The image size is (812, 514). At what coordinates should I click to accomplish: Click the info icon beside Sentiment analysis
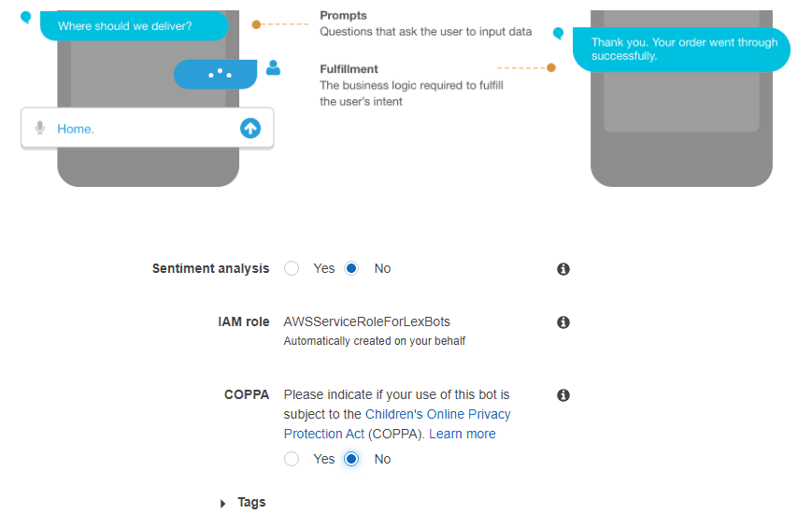(x=563, y=269)
